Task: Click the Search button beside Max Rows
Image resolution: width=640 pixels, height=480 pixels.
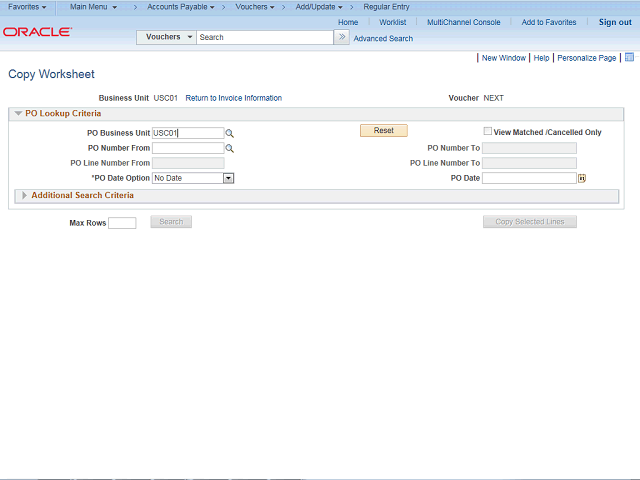Action: (x=171, y=222)
